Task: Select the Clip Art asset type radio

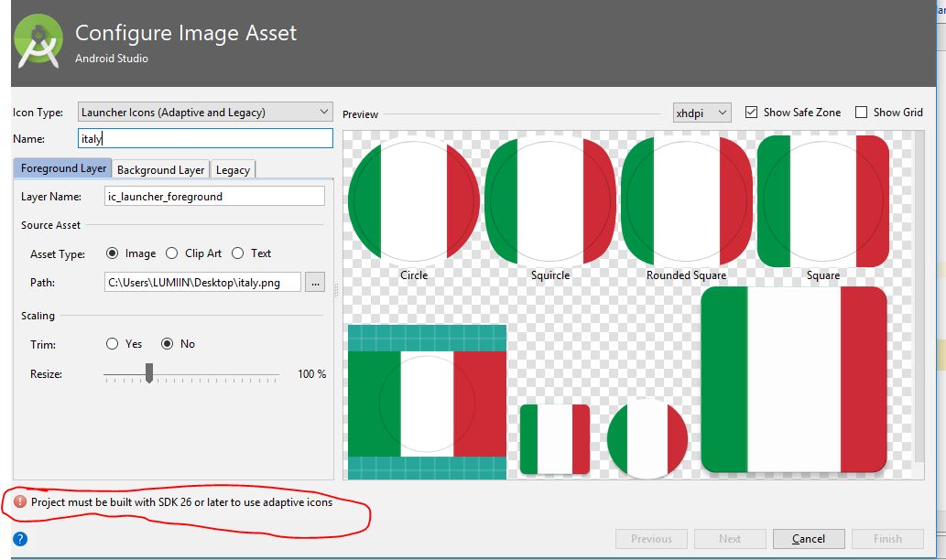Action: pyautogui.click(x=172, y=253)
